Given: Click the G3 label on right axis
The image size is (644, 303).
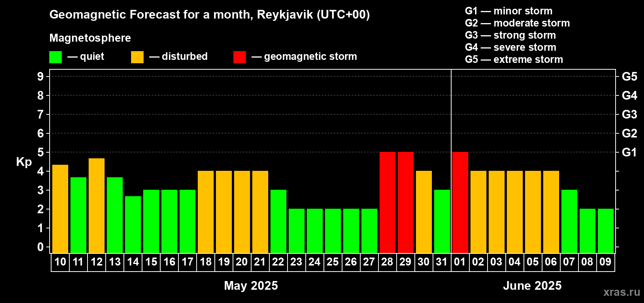Looking at the screenshot, I should pyautogui.click(x=630, y=114).
